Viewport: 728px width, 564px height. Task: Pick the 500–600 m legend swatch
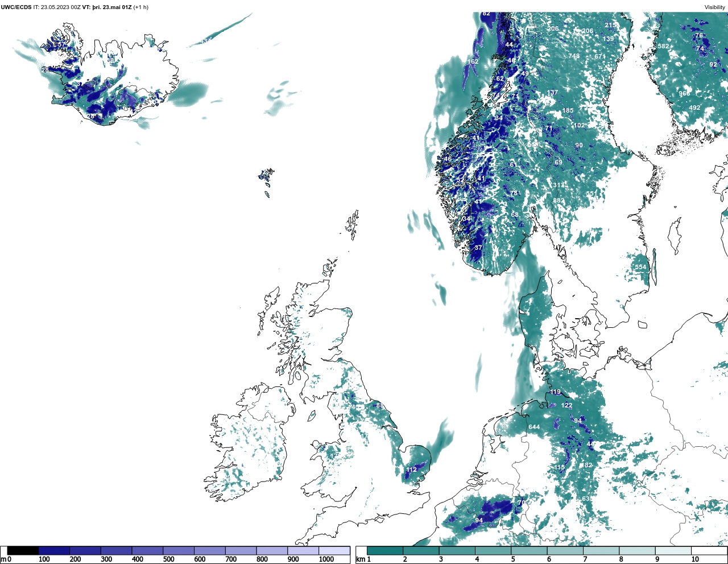tap(179, 551)
